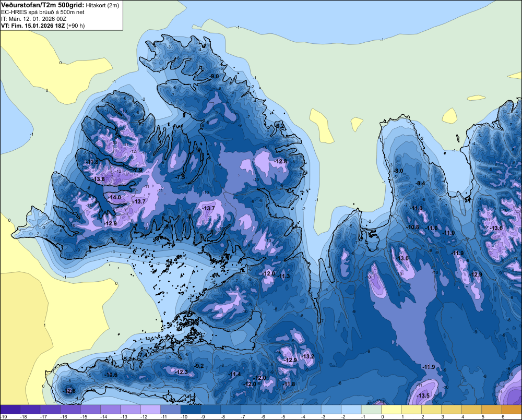
Task: Select the '-6.2' temperature label
Action: click(281, 126)
